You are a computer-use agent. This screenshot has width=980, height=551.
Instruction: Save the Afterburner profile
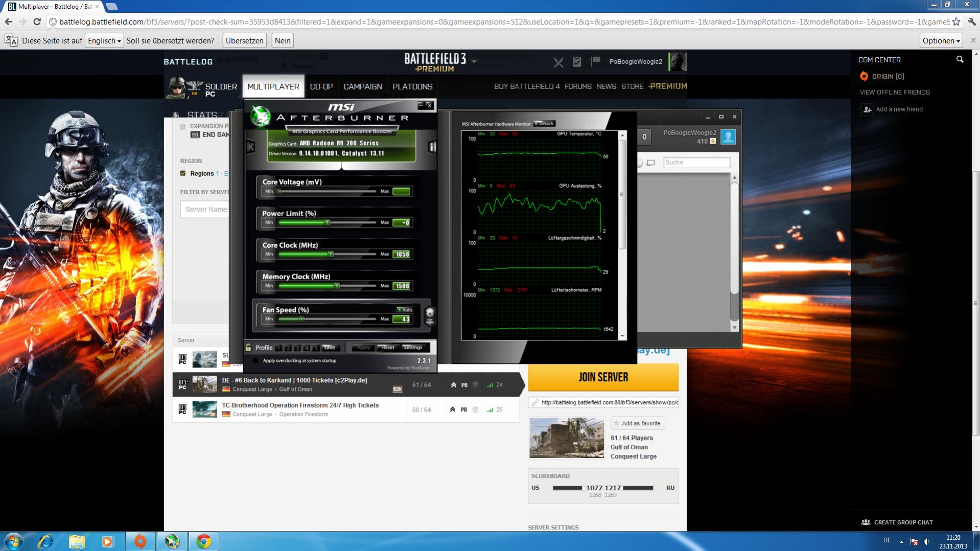[330, 348]
